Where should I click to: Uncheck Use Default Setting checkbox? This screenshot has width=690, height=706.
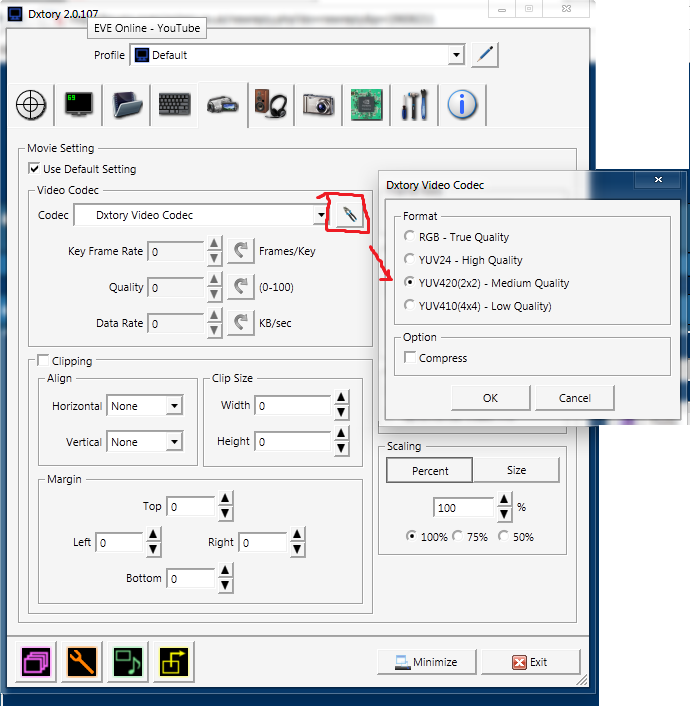(35, 169)
